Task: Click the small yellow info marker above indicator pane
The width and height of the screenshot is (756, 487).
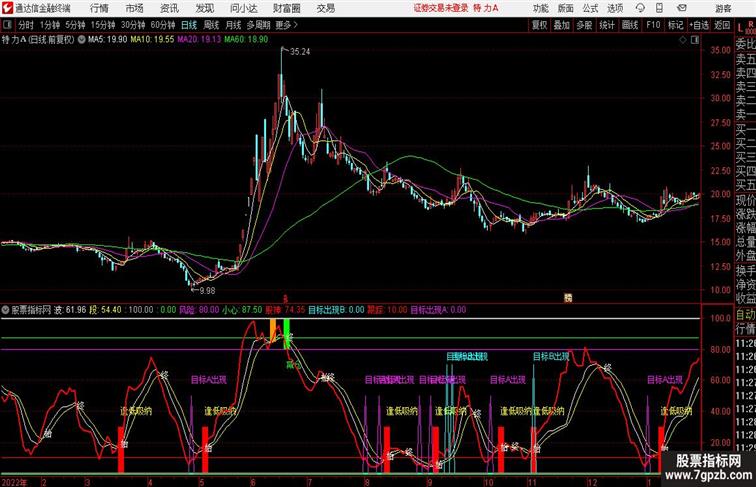Action: 568,298
